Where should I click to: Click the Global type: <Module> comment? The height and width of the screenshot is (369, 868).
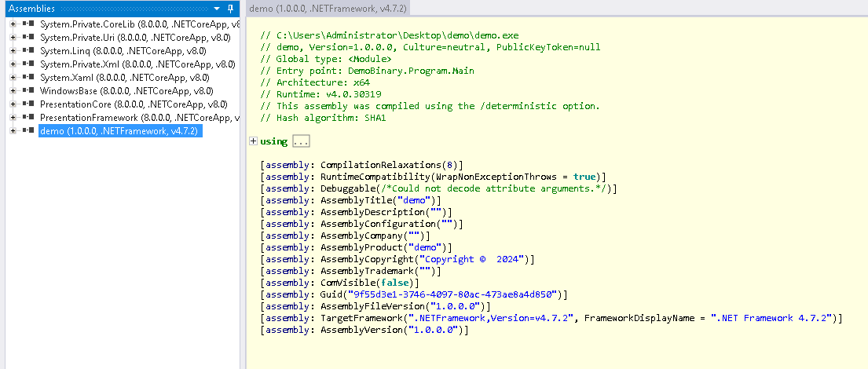[x=326, y=59]
